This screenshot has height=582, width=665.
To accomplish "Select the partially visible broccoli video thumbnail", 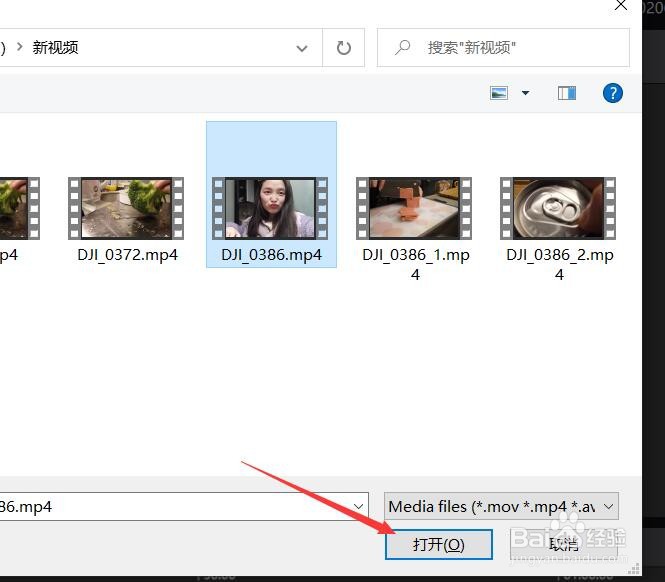I will point(20,208).
